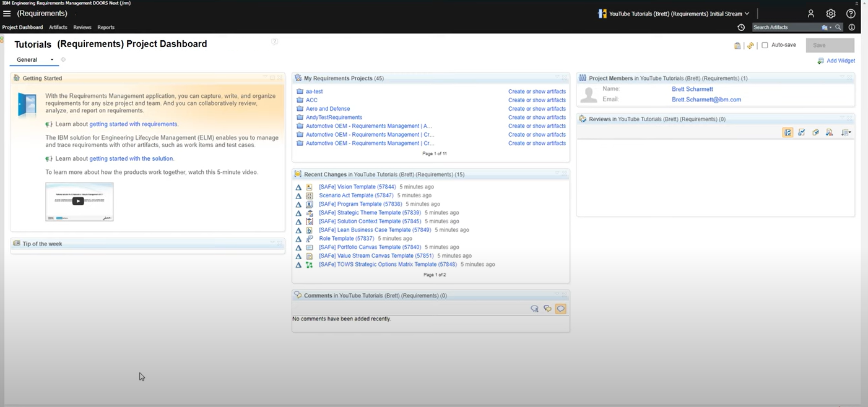Viewport: 868px width, 407px height.
Task: Open the hamburger navigation menu
Action: (7, 14)
